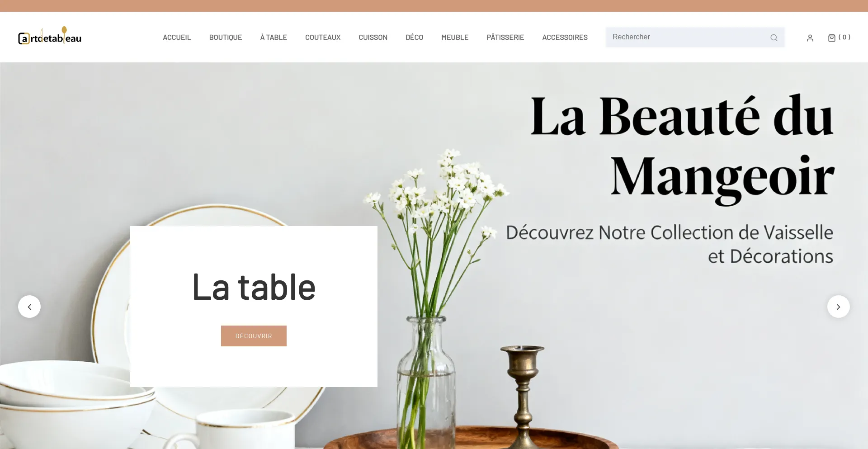Open the ACCESSOIRES category
Image resolution: width=868 pixels, height=449 pixels.
point(565,38)
